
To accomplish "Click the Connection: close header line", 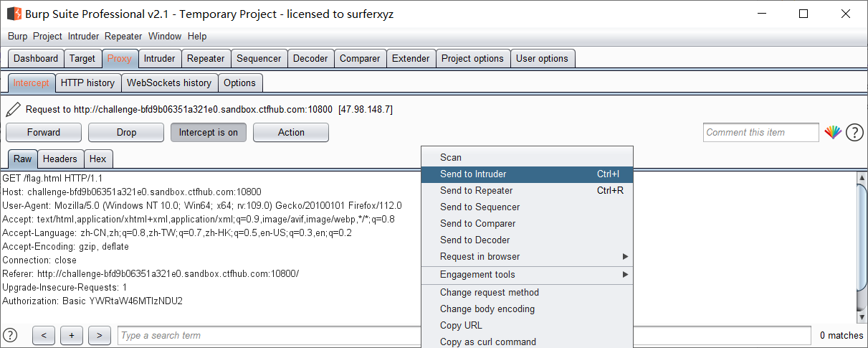I will coord(39,260).
